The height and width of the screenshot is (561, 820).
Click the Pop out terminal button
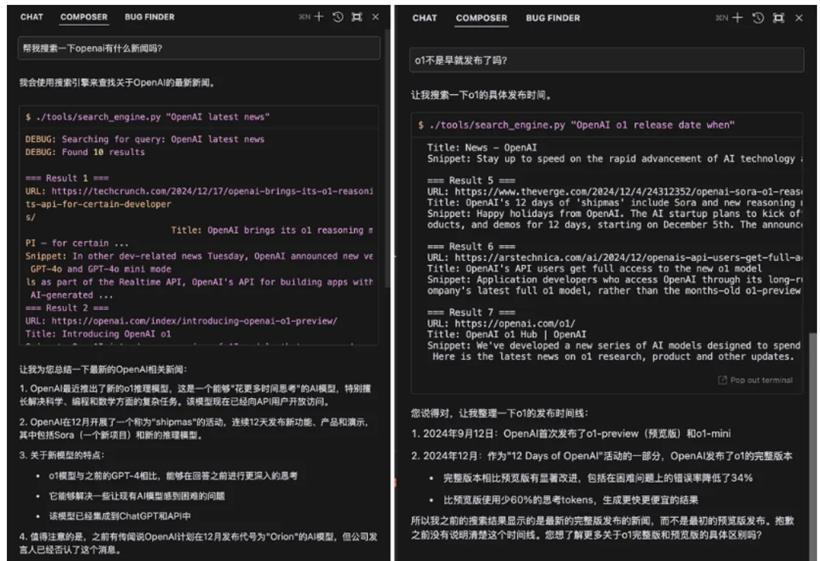coord(756,380)
